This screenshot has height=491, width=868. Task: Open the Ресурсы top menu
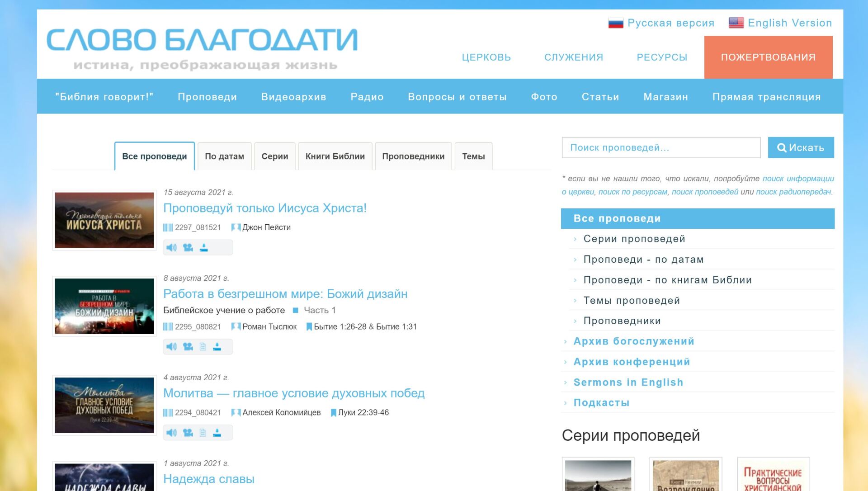[x=662, y=57]
